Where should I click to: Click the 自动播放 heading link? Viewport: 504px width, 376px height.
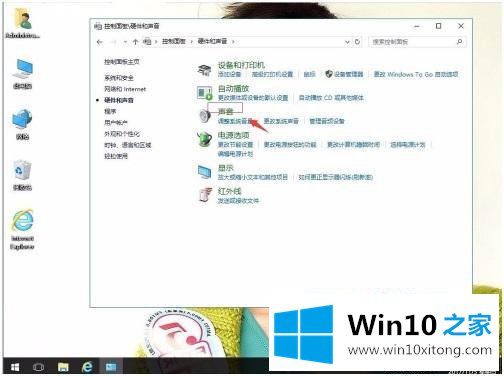click(233, 89)
